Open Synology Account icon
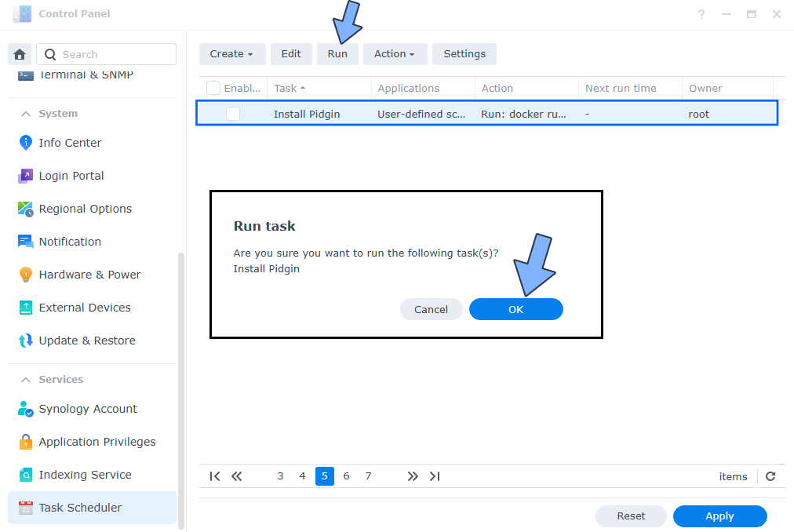Image resolution: width=794 pixels, height=532 pixels. [25, 409]
